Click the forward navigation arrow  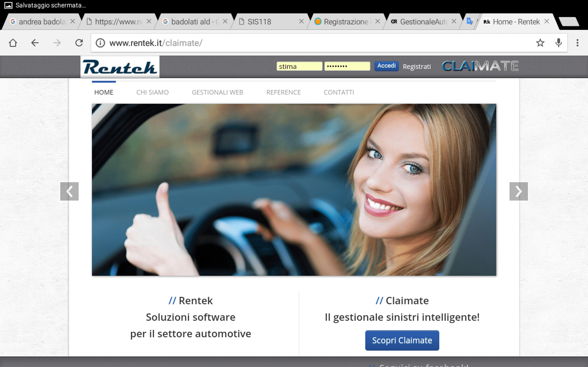(57, 43)
